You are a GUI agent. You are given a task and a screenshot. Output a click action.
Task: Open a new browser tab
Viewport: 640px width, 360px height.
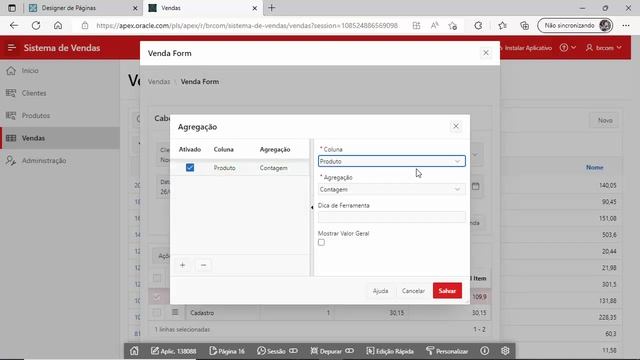click(x=271, y=8)
